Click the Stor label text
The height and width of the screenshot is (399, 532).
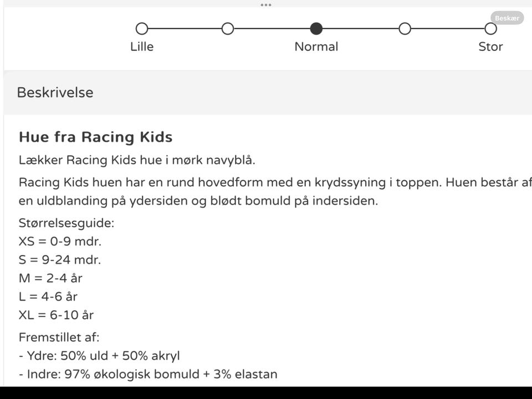(x=490, y=47)
